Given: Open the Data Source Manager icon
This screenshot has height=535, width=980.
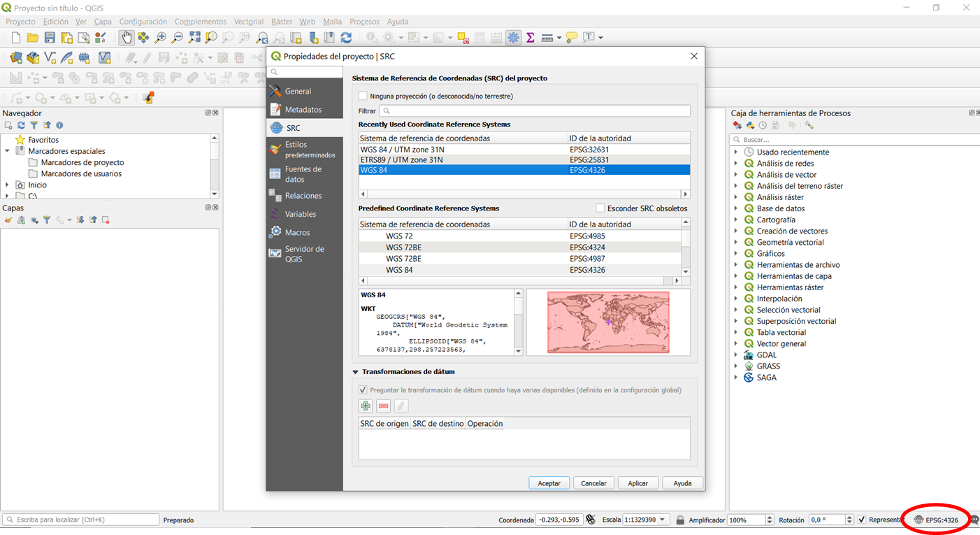Looking at the screenshot, I should point(15,57).
